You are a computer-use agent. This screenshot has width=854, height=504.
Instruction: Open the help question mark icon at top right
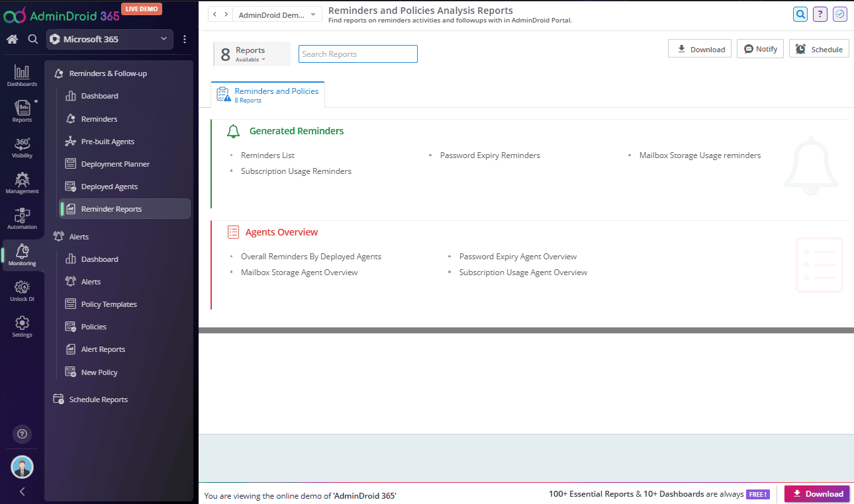(x=820, y=14)
